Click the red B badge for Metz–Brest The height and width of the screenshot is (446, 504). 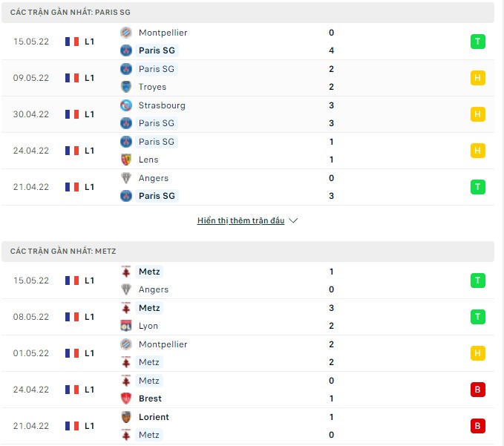(477, 390)
